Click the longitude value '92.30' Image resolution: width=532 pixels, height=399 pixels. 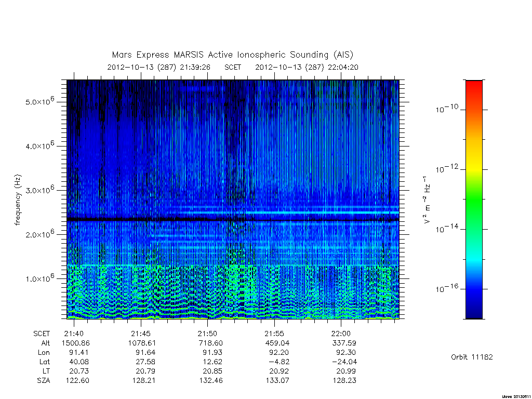coord(345,353)
